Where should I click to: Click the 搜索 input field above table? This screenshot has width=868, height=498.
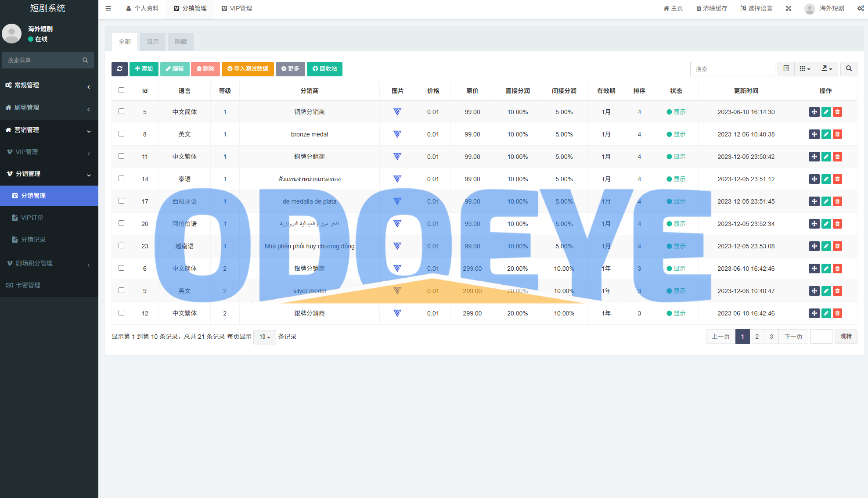[x=732, y=69]
